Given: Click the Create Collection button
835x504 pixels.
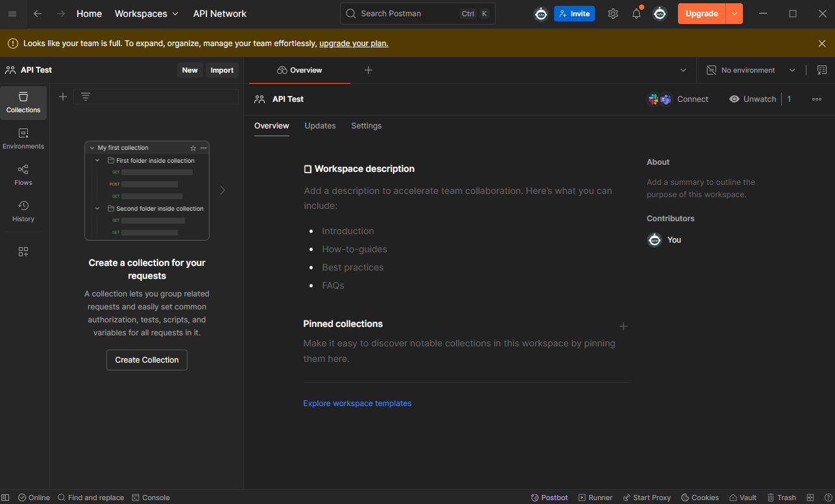Looking at the screenshot, I should [147, 360].
